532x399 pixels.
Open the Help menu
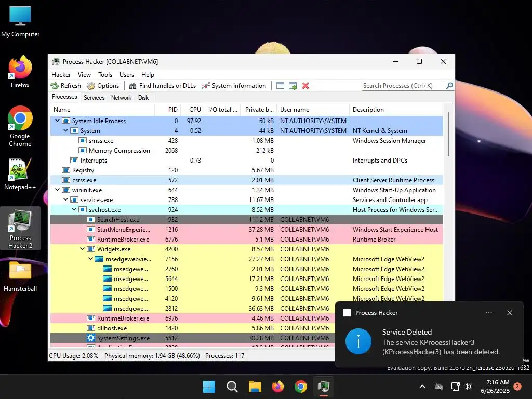click(148, 75)
